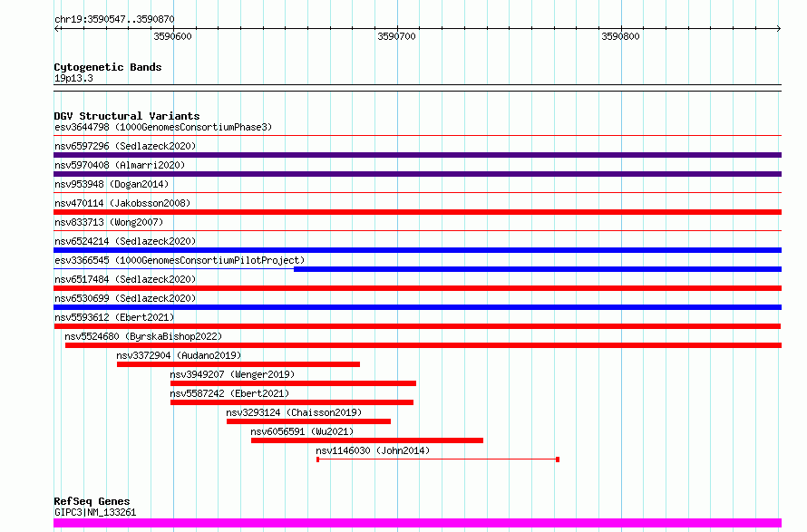This screenshot has height=532, width=807.
Task: Open the nsv6517484 (Sedlazeck2020) label
Action: click(125, 279)
